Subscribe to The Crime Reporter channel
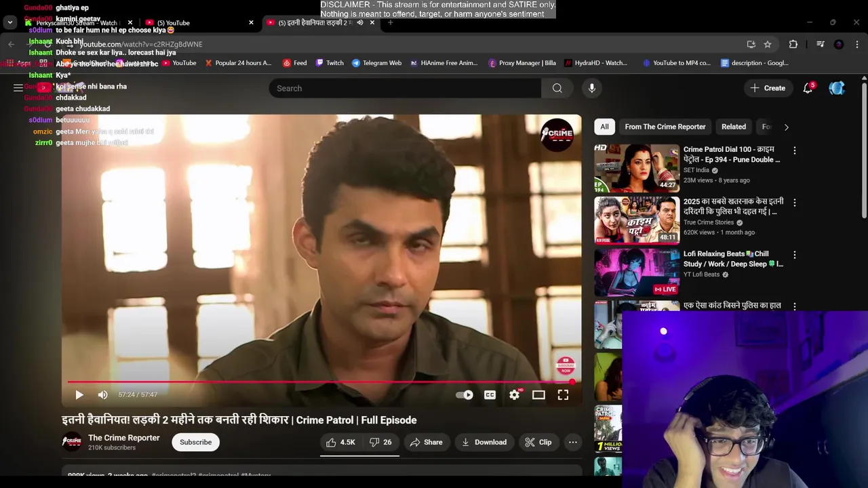This screenshot has height=488, width=868. click(x=195, y=442)
